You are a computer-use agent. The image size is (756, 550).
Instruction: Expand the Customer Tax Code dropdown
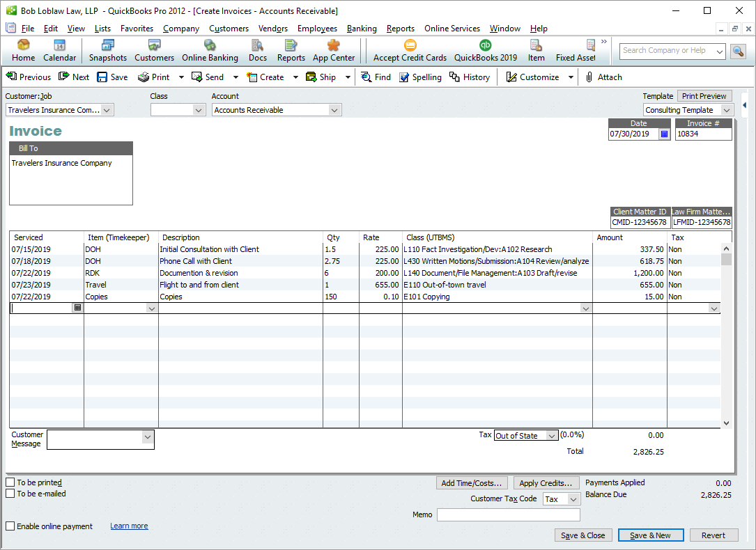click(573, 499)
